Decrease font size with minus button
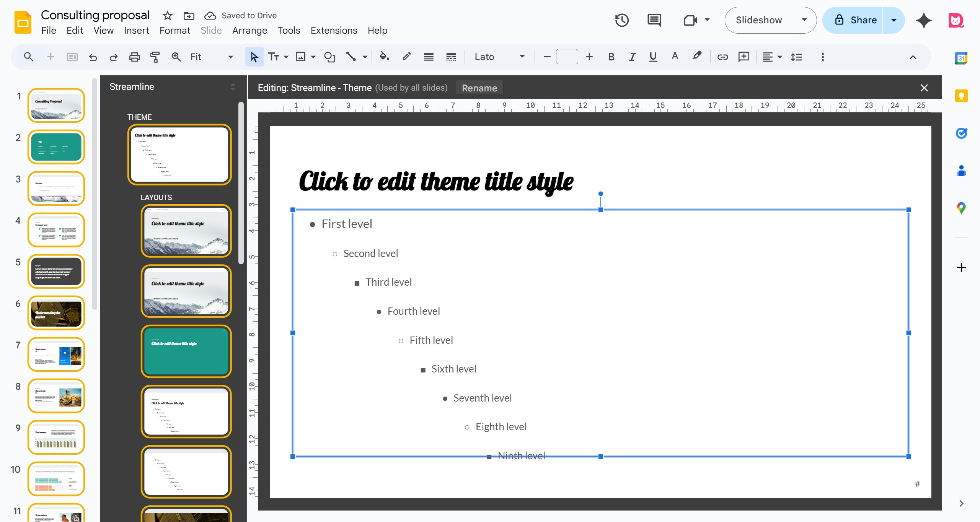The width and height of the screenshot is (980, 522). click(x=547, y=57)
